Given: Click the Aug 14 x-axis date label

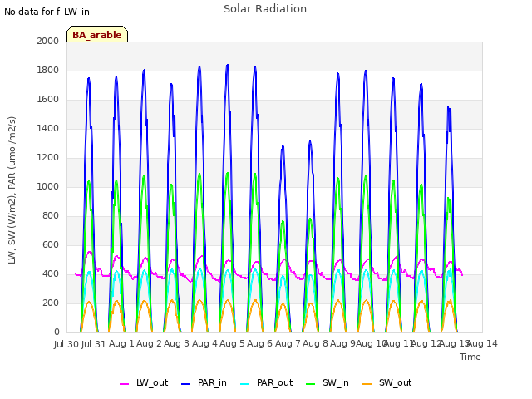Looking at the screenshot, I should click(482, 344).
